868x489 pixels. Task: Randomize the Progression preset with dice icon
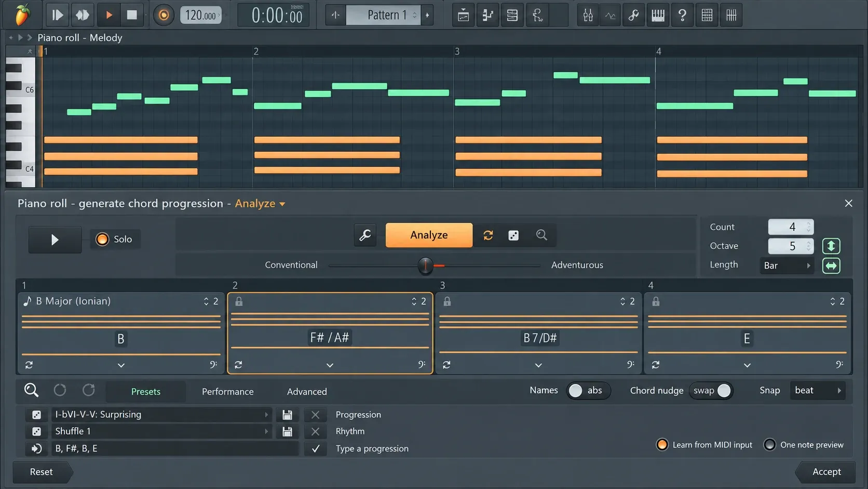[36, 415]
